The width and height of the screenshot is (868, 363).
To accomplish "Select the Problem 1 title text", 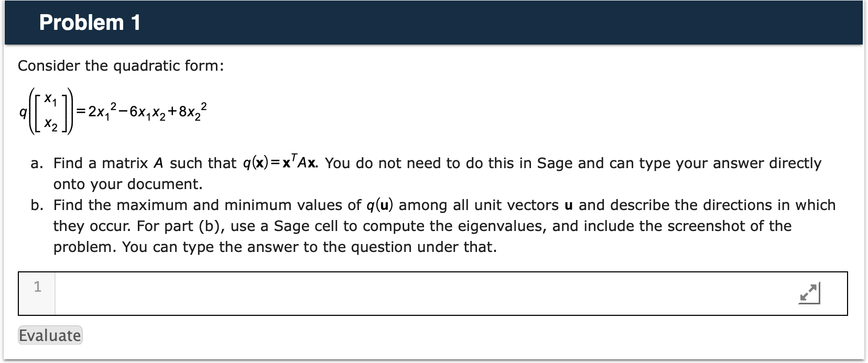I will point(90,23).
